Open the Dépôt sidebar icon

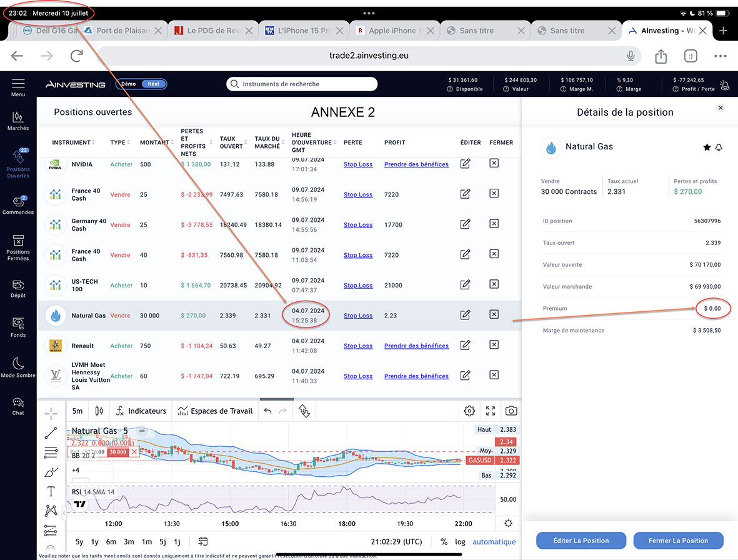pyautogui.click(x=18, y=287)
